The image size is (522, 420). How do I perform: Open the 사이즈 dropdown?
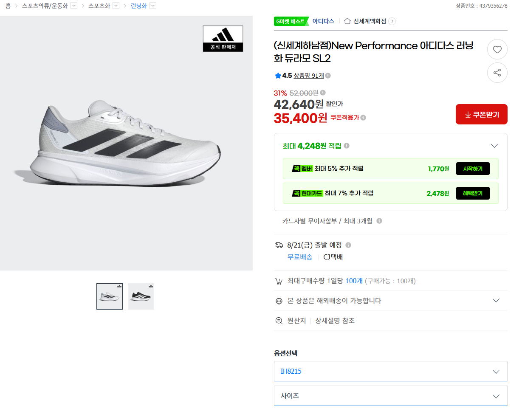pos(391,396)
